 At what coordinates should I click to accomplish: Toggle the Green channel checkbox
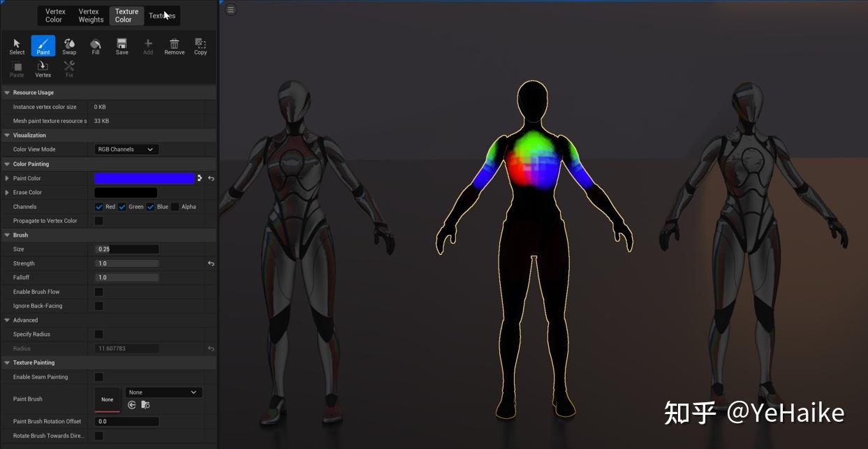122,207
